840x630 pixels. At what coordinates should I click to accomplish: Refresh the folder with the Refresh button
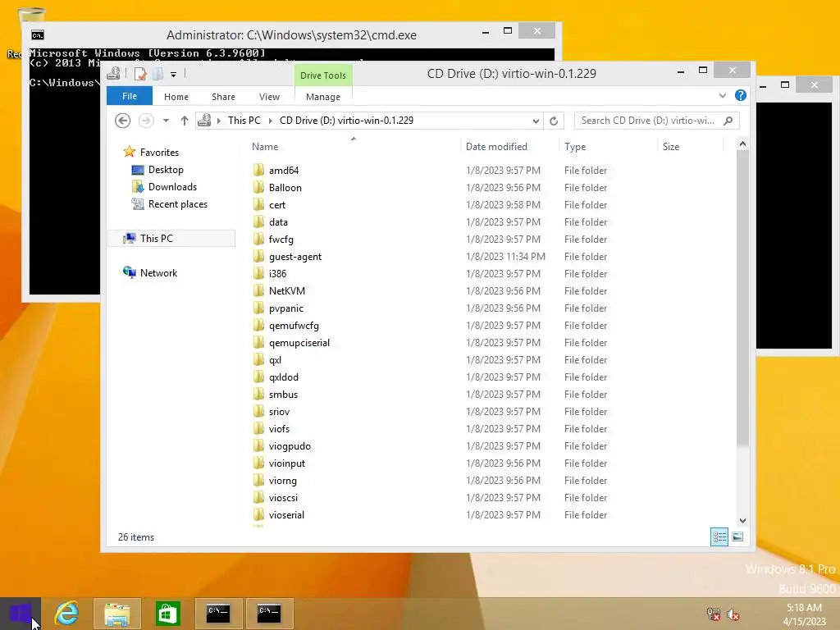554,121
